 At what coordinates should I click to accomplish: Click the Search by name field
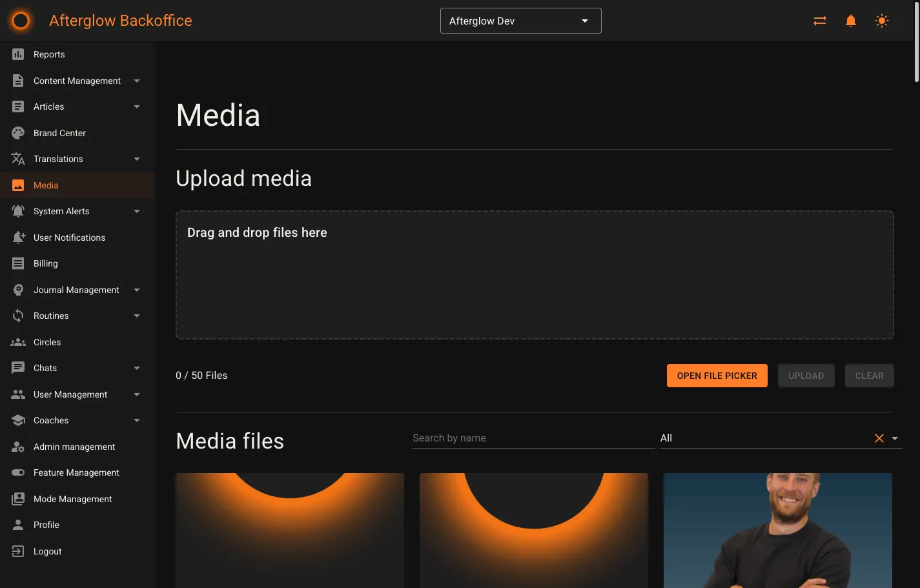point(533,438)
